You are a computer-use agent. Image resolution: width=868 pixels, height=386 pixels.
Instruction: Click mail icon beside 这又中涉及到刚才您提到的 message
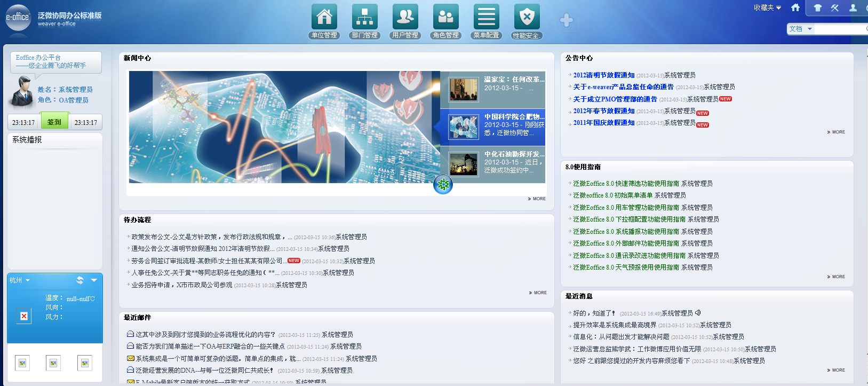point(130,334)
